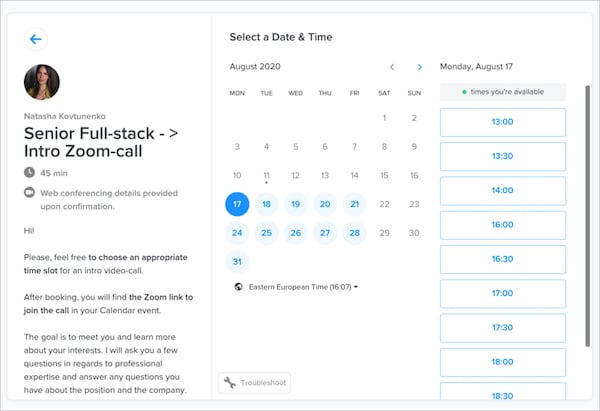
Task: Select August 17 on the calendar
Action: [x=237, y=204]
